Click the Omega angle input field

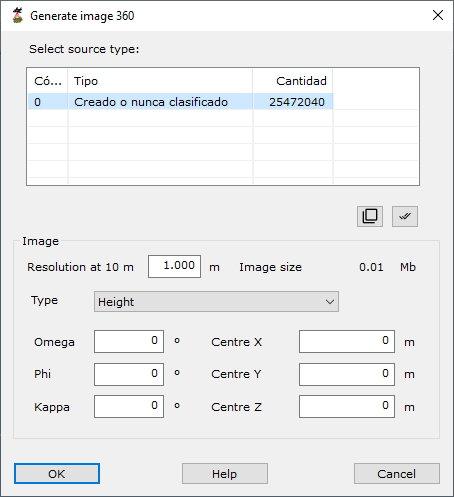pyautogui.click(x=129, y=341)
